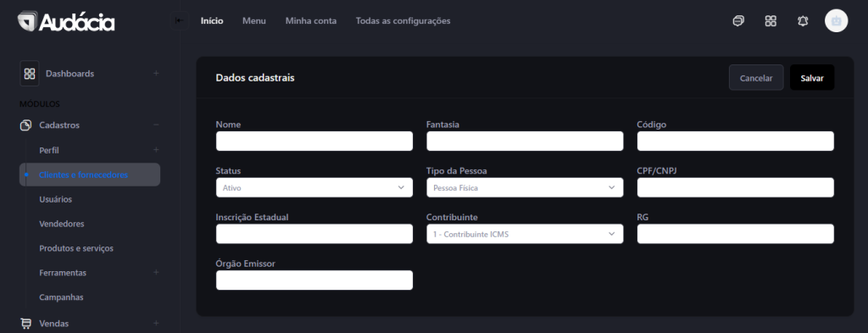This screenshot has height=333, width=868.
Task: Click the Cadastros module icon
Action: point(25,125)
